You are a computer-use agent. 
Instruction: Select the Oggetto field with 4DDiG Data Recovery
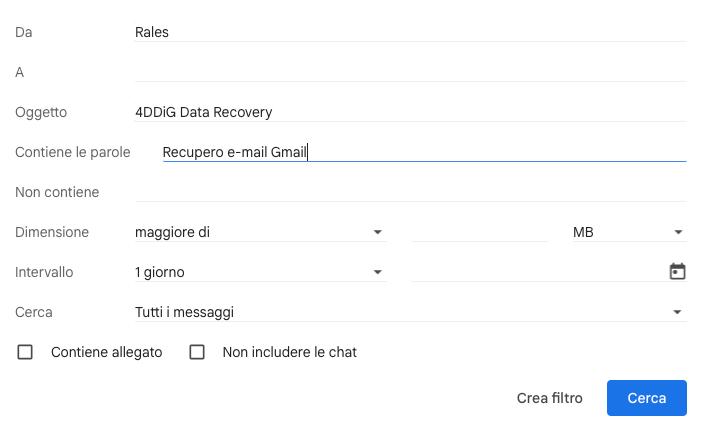tap(411, 112)
